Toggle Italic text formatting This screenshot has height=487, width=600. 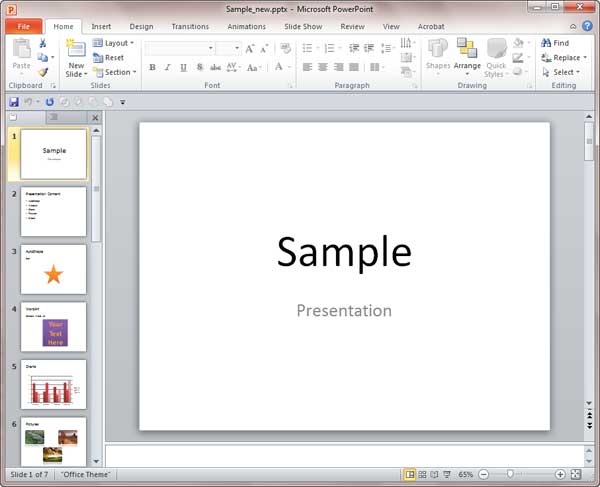(x=168, y=68)
